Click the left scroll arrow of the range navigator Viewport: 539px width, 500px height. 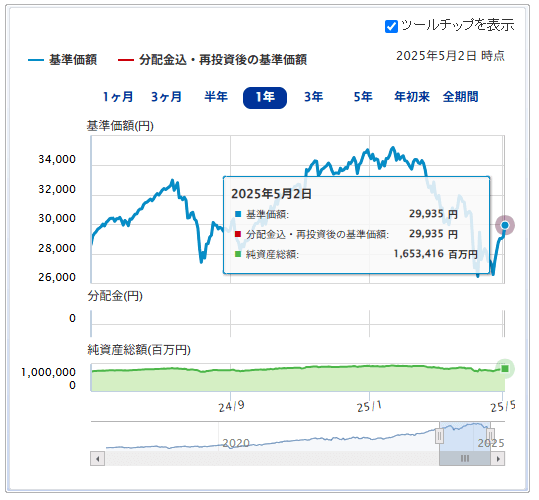point(98,459)
